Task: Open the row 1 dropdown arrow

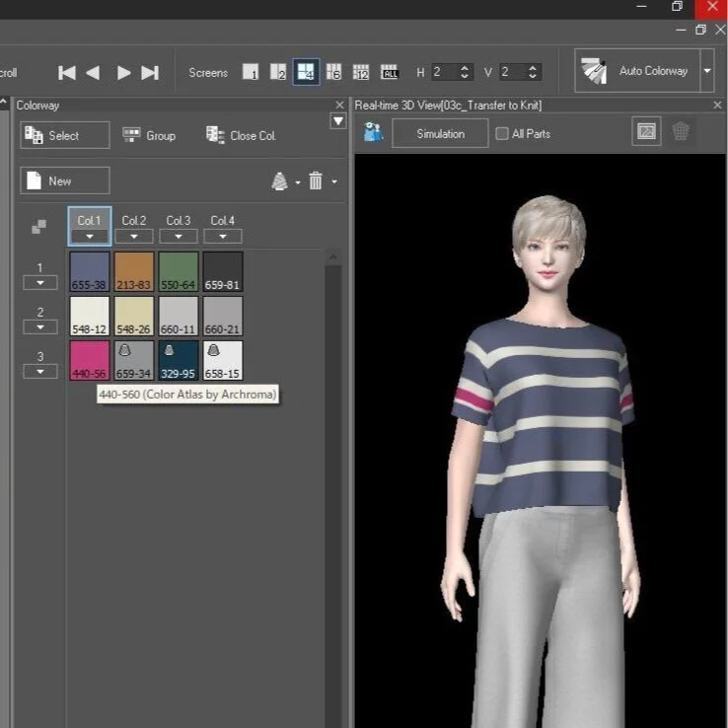Action: click(40, 283)
